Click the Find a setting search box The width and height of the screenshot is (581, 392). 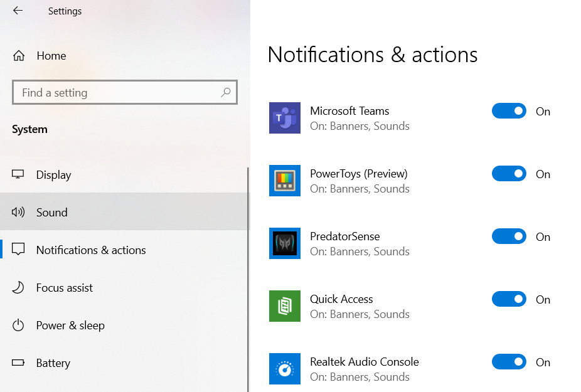point(124,92)
